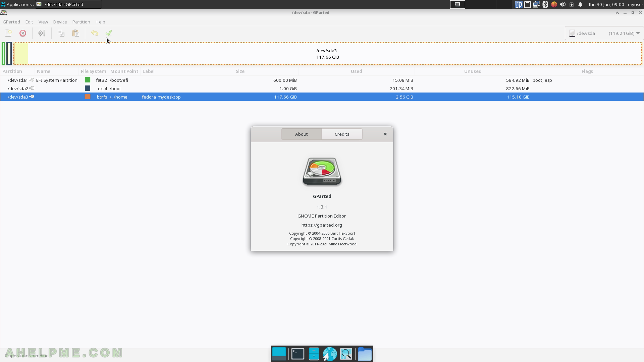Click the New partition toolbar icon
Image resolution: width=644 pixels, height=362 pixels.
pyautogui.click(x=8, y=33)
